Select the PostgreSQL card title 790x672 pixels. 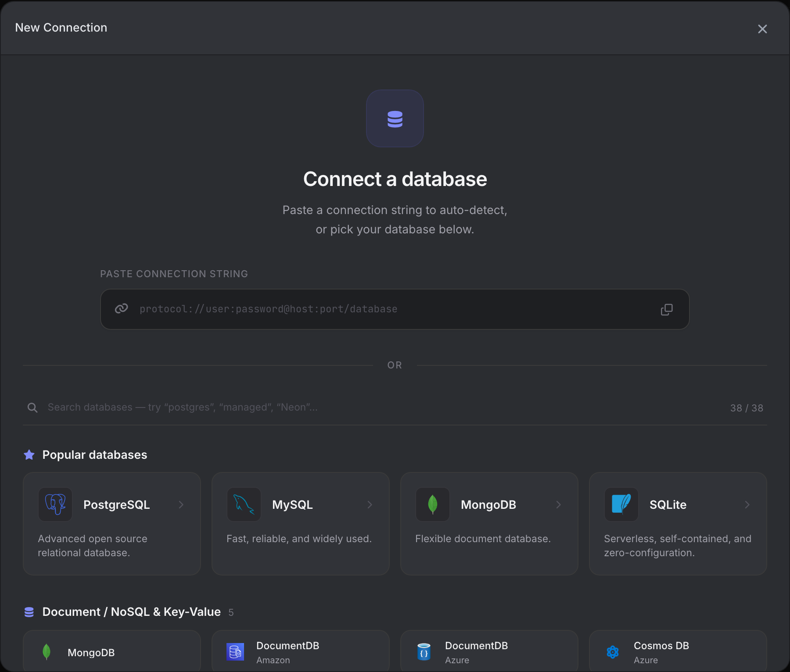coord(117,505)
